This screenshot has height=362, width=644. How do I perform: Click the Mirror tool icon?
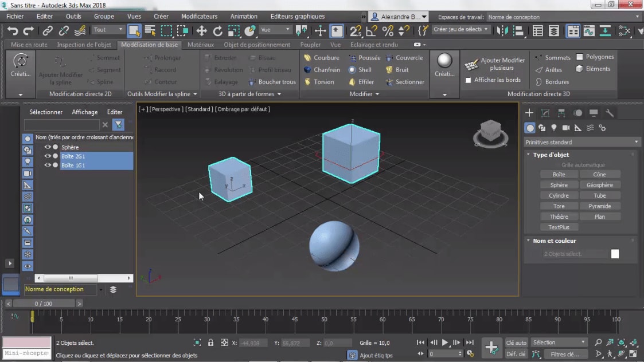pyautogui.click(x=502, y=31)
